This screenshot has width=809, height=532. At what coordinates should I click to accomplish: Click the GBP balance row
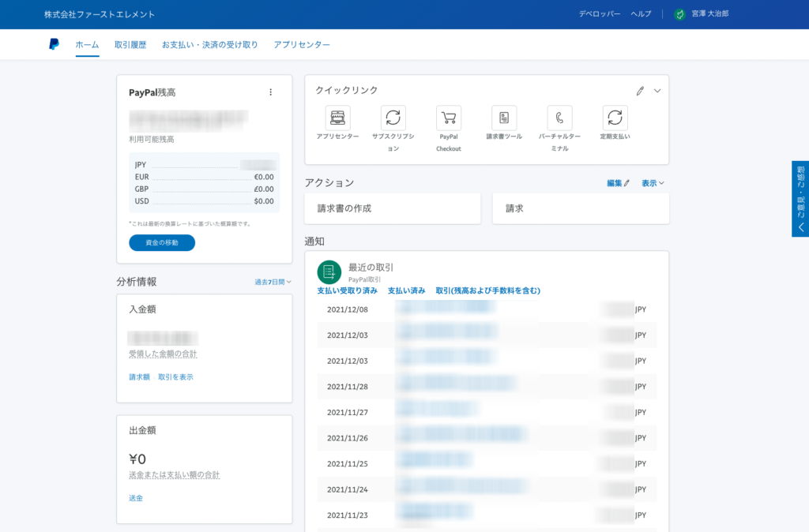coord(205,189)
